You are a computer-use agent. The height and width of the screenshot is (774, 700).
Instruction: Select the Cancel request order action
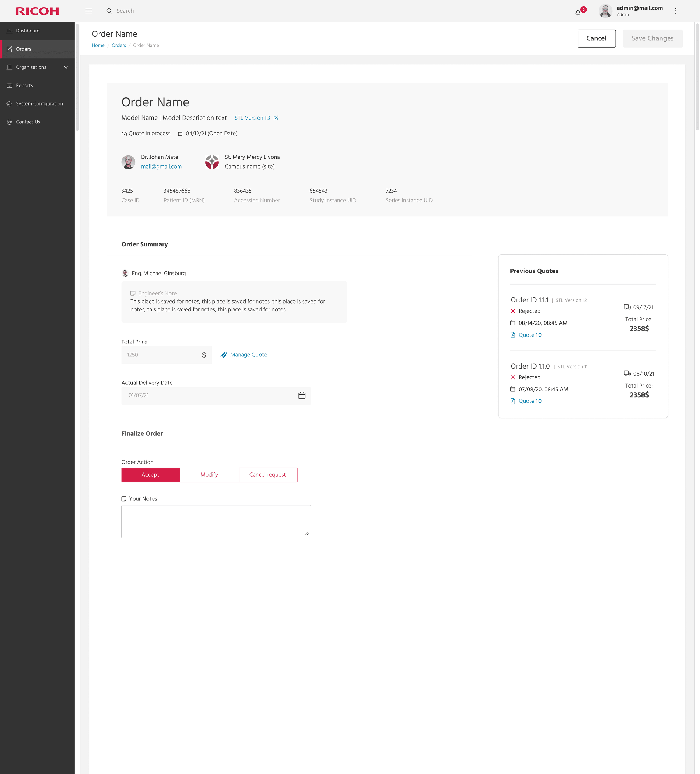point(268,475)
